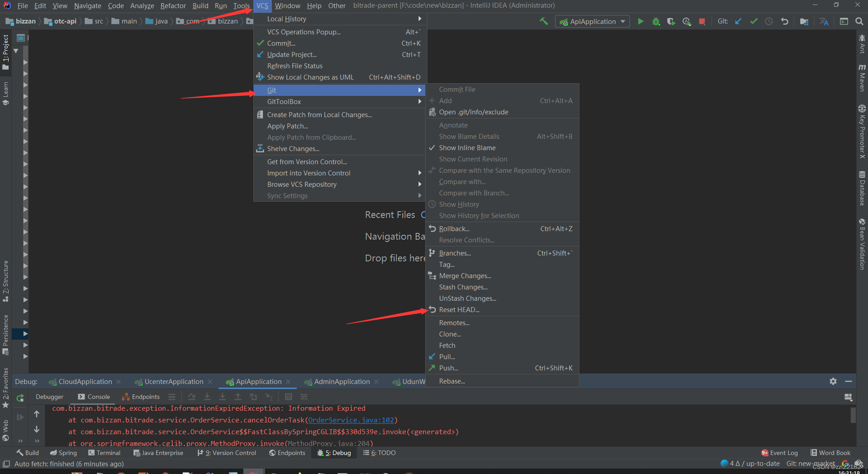Choose Shelve Changes... menu item
This screenshot has width=868, height=474.
tap(339, 149)
